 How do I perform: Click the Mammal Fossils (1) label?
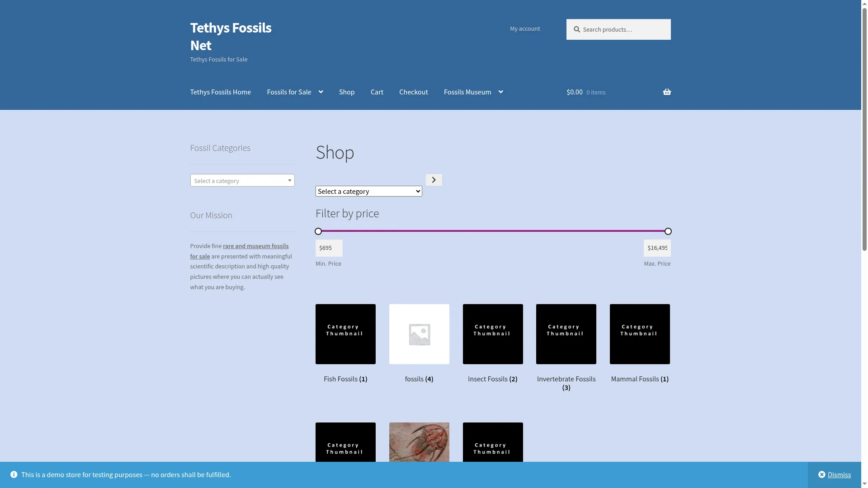coord(640,379)
